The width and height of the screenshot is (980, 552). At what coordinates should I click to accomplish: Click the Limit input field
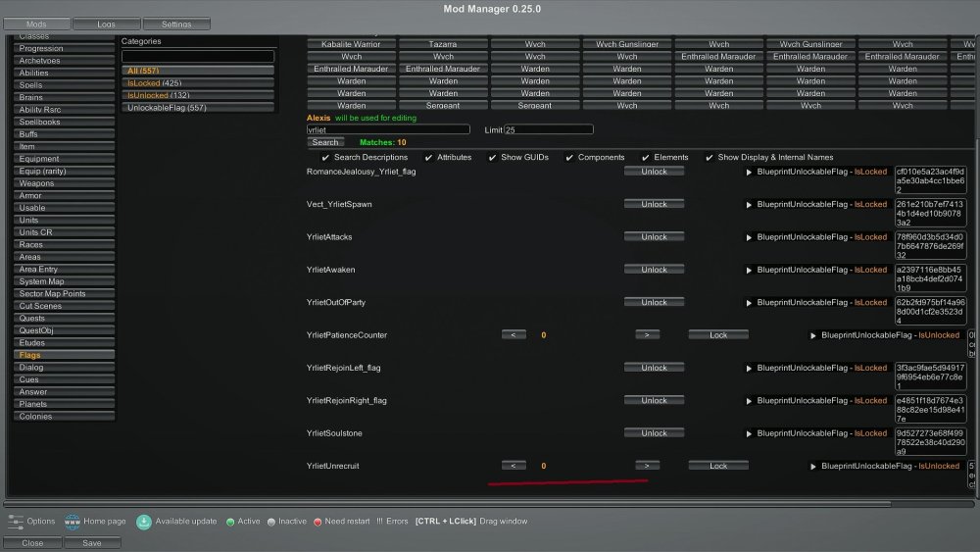pos(549,129)
